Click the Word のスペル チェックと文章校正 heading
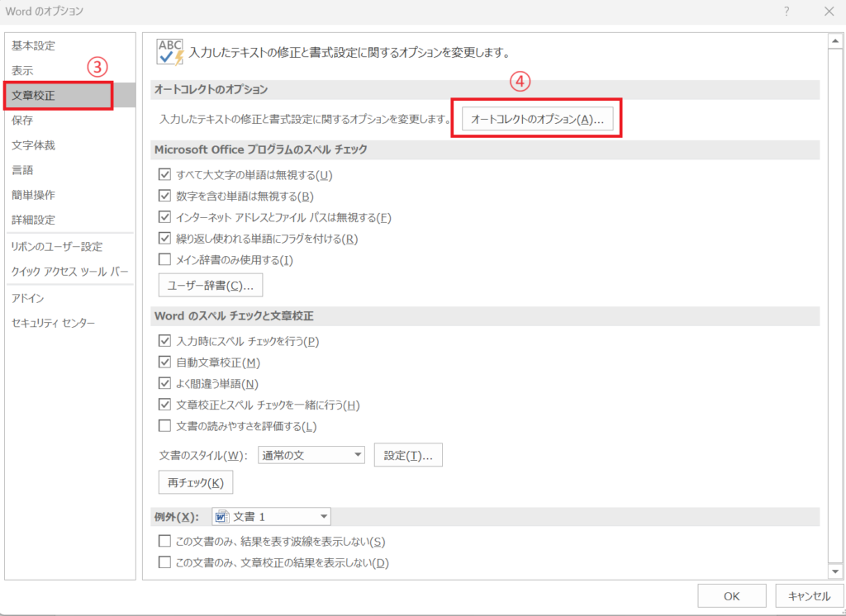 tap(234, 316)
